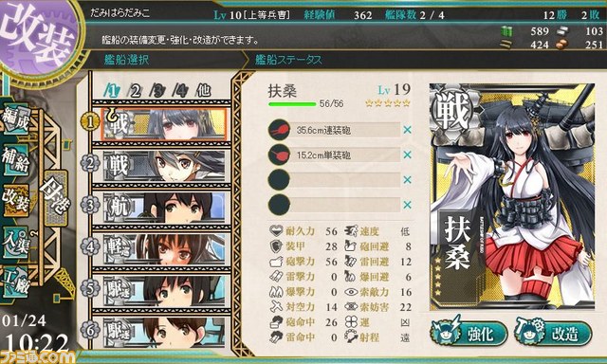Switch to fleet tab 2
The image size is (607, 364).
click(x=135, y=91)
